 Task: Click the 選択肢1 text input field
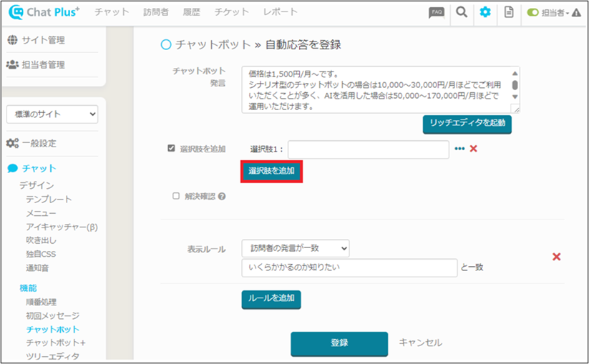(x=369, y=149)
